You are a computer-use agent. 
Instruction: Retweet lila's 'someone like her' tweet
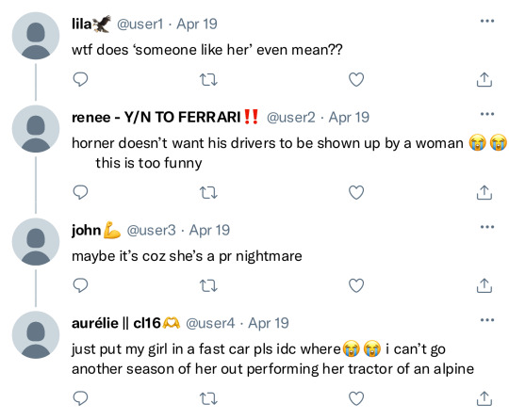208,79
